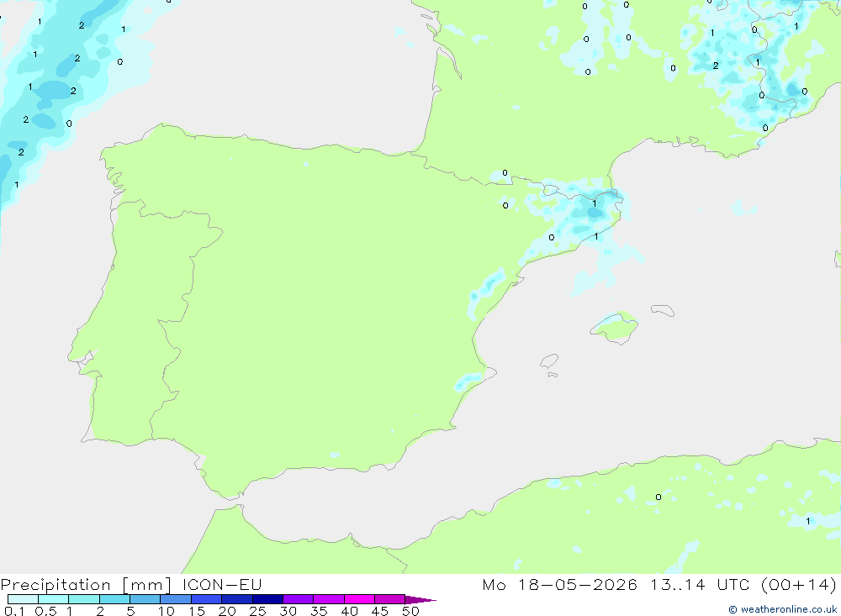Pick the 35–40 mm purple legend swatch
Screen dimensions: 841x616
tap(329, 599)
